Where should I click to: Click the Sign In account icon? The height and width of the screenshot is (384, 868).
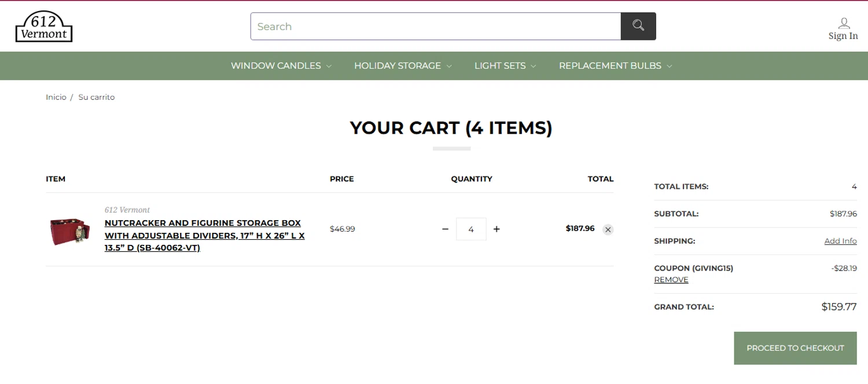click(844, 23)
